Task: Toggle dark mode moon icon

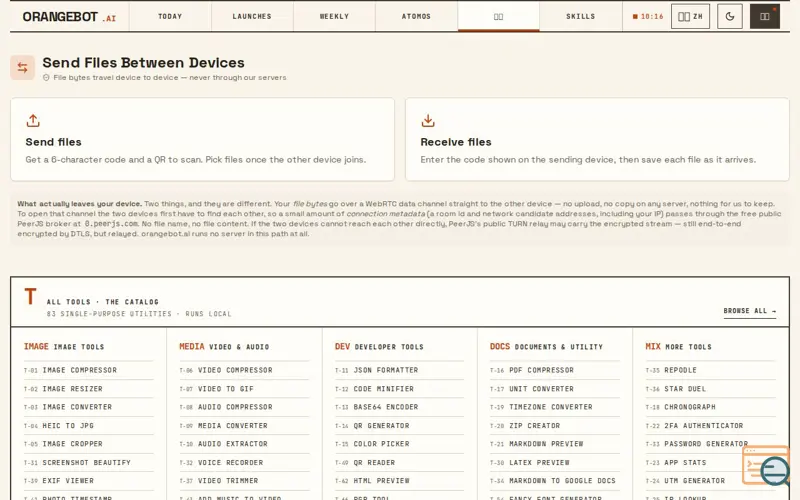Action: [730, 16]
